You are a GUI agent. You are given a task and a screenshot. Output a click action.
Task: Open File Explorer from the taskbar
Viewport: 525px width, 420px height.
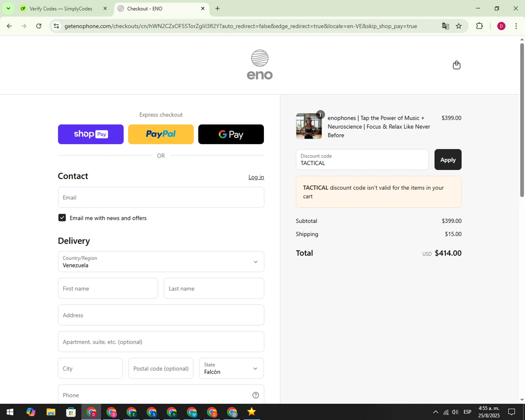[51, 412]
